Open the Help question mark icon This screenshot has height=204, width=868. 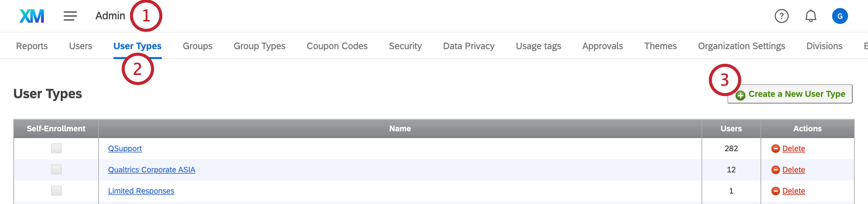coord(781,16)
